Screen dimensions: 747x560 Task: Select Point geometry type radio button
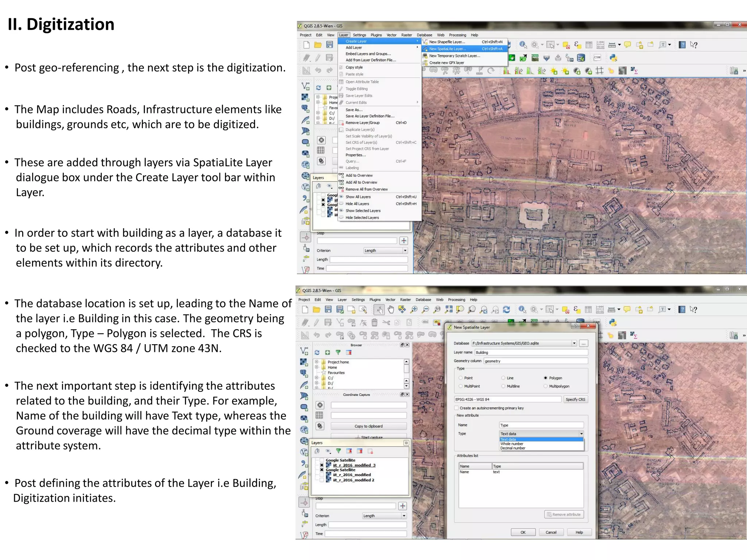coord(461,378)
